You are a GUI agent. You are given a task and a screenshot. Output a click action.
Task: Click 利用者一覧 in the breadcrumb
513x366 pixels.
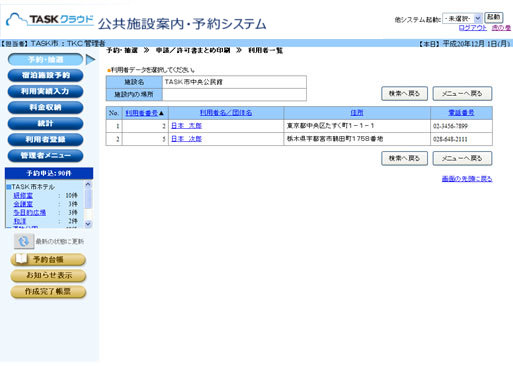click(x=266, y=51)
